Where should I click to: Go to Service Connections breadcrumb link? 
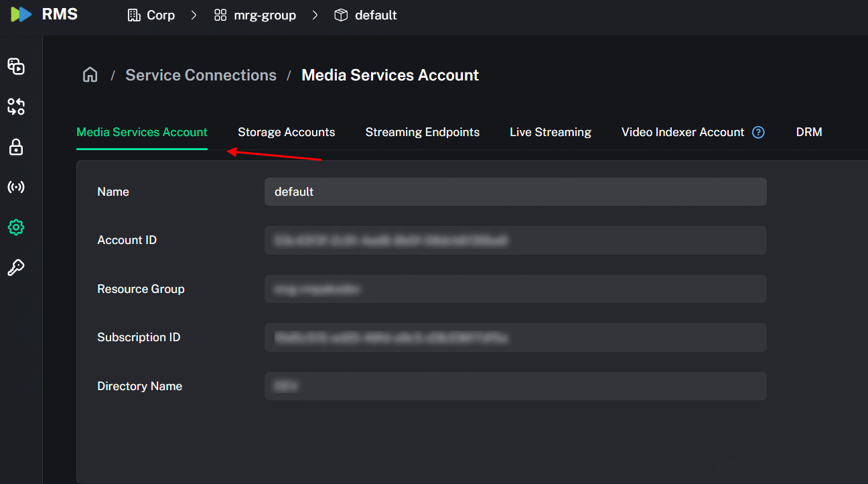[201, 75]
